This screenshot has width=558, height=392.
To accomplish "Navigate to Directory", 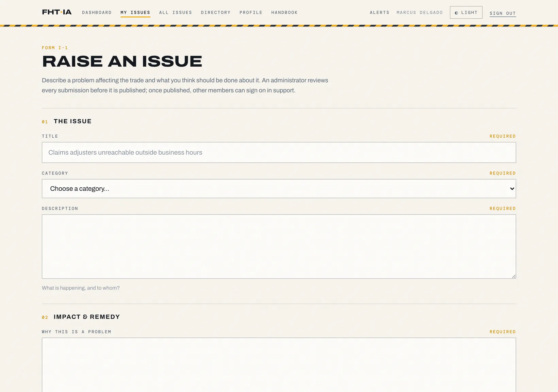I will point(216,13).
